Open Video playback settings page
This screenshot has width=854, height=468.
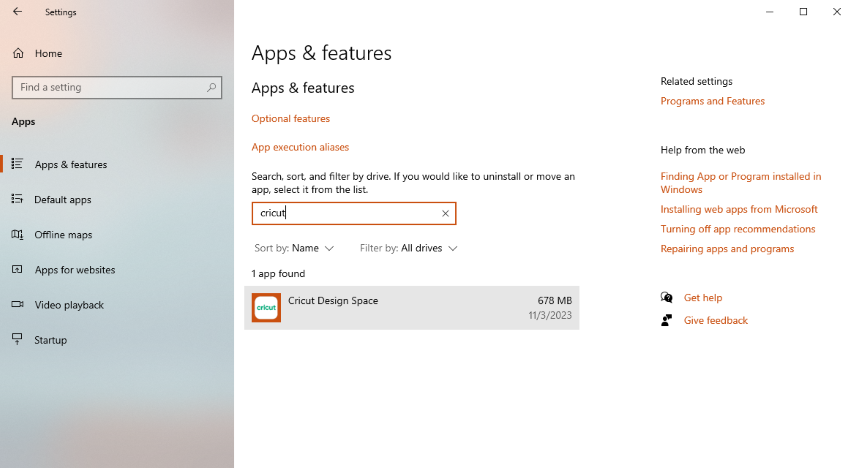69,305
